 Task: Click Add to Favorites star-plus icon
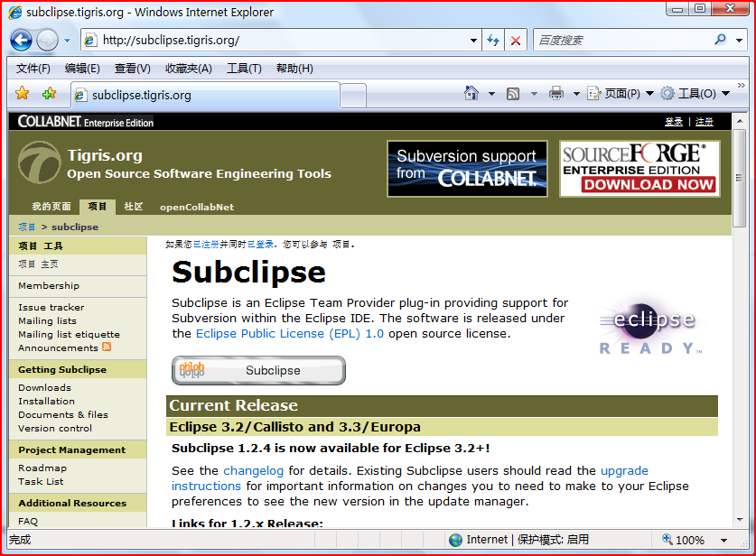tap(49, 93)
